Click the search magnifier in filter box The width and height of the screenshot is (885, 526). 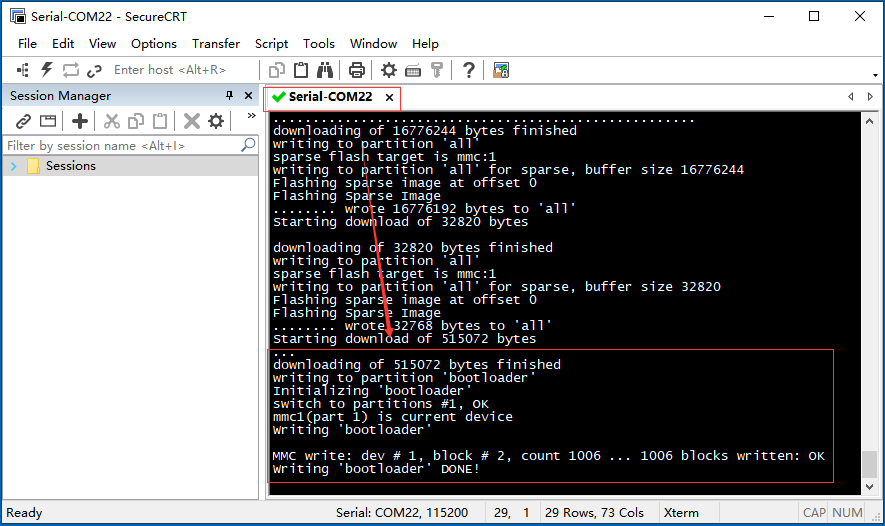coord(248,145)
